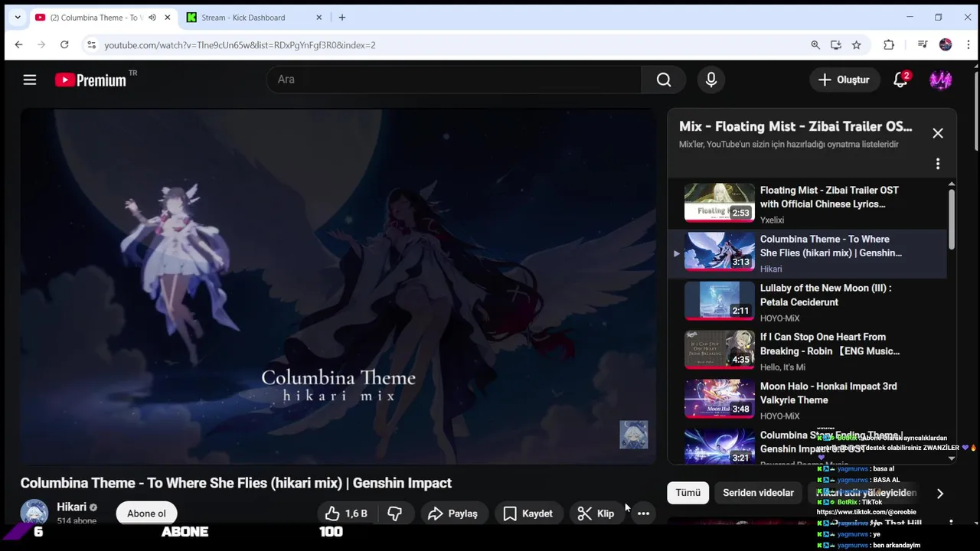Close the Columbina Theme browser tab

(168, 18)
